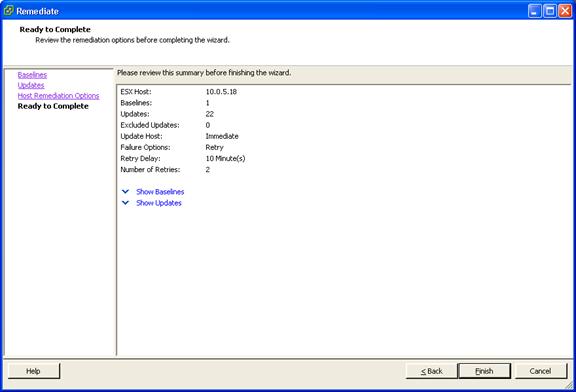Click the Remediate window title text
Screen dimensions: 576x392
click(37, 11)
